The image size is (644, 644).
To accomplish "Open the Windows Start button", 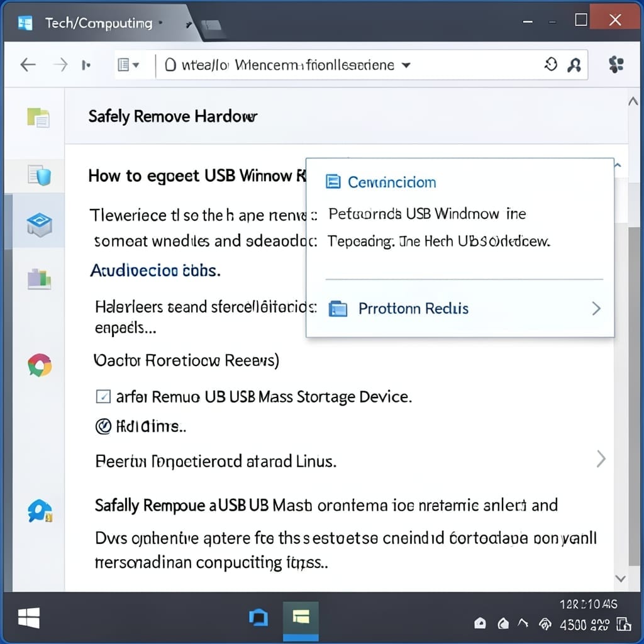I will click(29, 618).
